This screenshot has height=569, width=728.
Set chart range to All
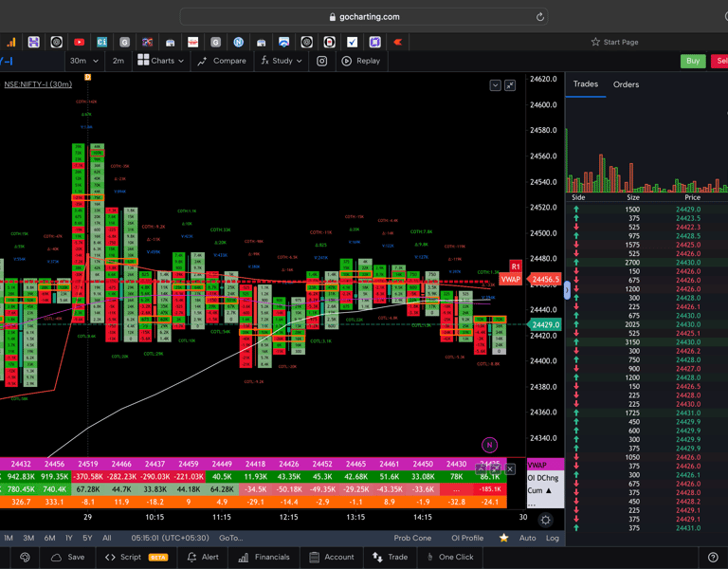tap(107, 538)
